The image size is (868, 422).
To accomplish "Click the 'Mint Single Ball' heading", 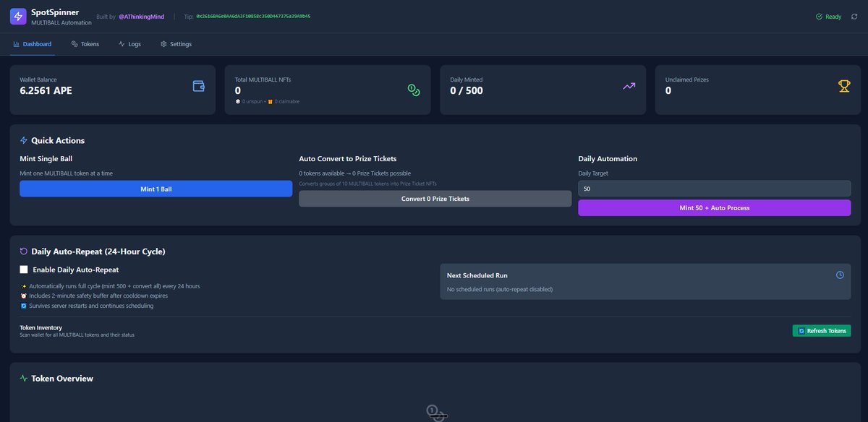I will tap(46, 158).
